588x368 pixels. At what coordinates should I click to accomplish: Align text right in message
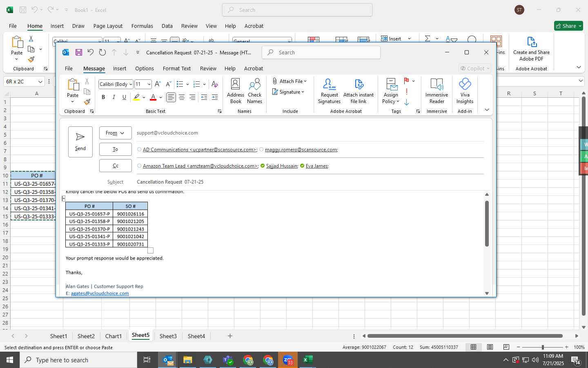(192, 97)
